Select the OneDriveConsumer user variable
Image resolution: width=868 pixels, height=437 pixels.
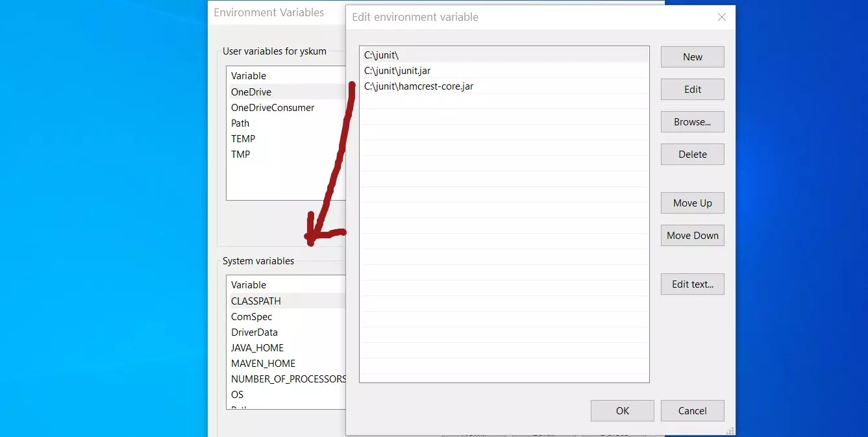click(273, 107)
